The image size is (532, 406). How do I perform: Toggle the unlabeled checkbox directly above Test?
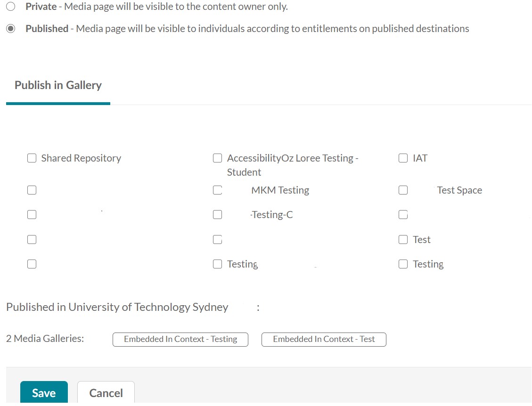pos(403,215)
